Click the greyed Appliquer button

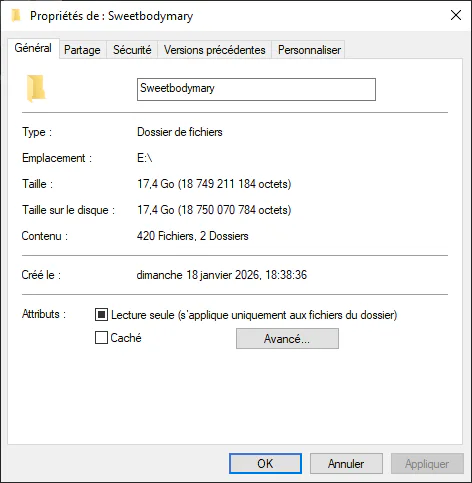point(427,463)
